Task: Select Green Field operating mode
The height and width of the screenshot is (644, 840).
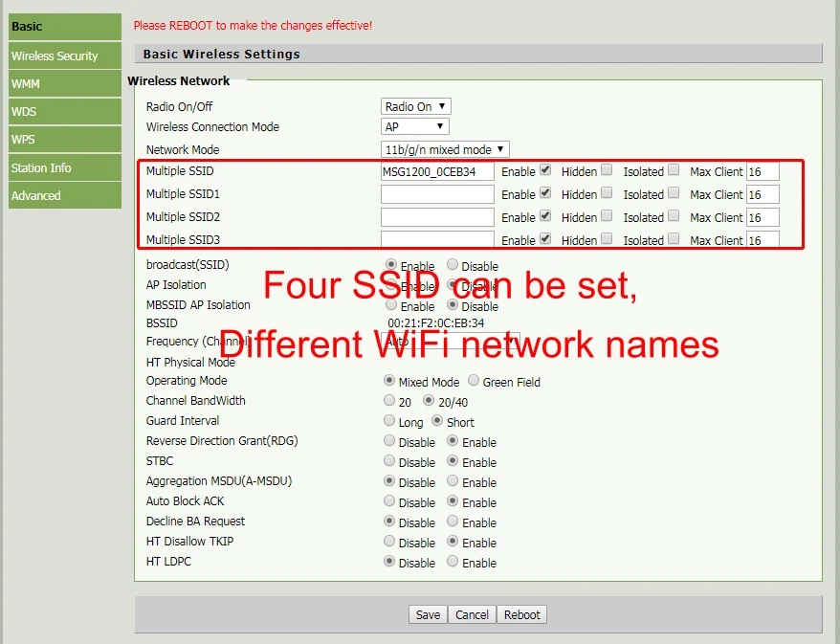Action: click(473, 381)
